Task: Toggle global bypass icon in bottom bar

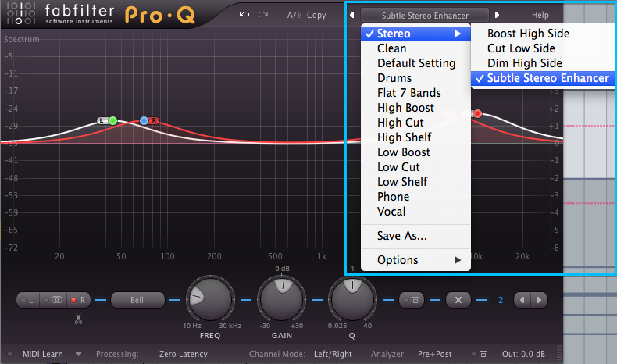Action: pos(480,354)
